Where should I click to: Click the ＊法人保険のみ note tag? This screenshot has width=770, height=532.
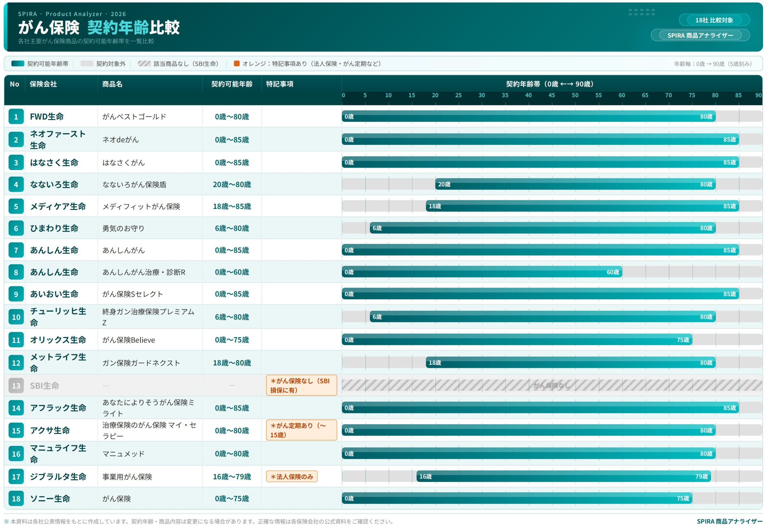tap(292, 477)
